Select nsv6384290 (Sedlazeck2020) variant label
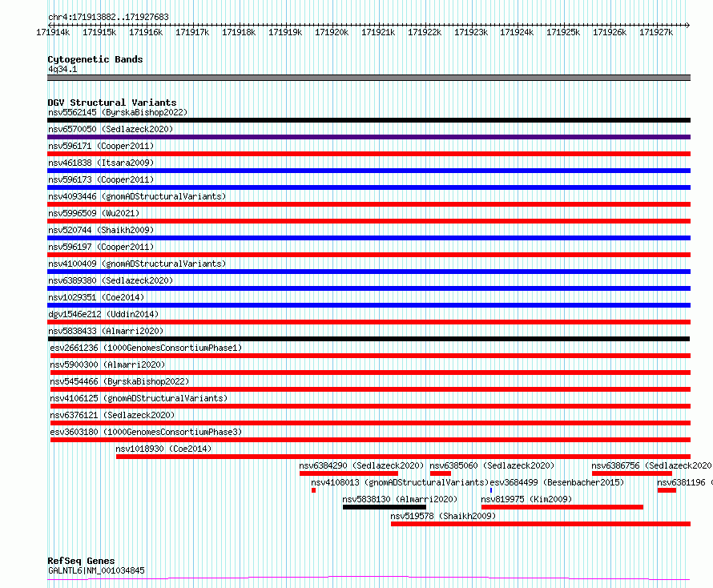The image size is (713, 588). 361,465
